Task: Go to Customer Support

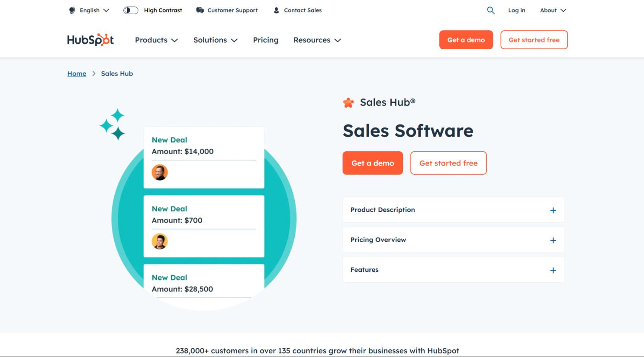Action: (232, 10)
